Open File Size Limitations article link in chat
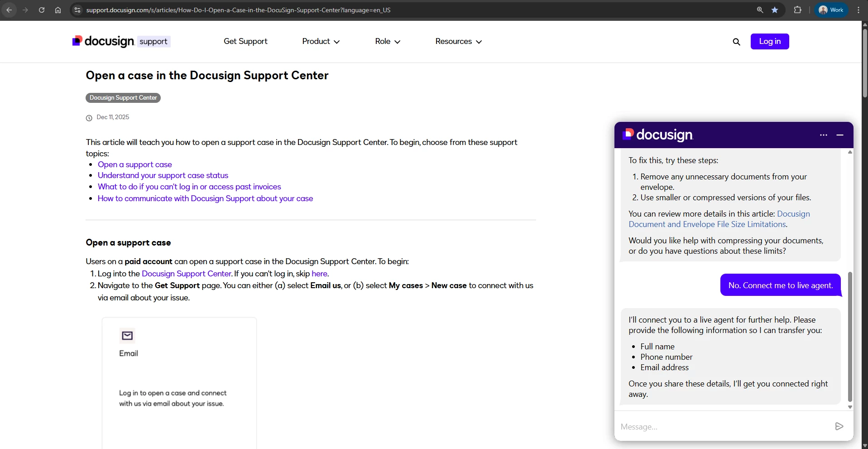 [x=719, y=219]
